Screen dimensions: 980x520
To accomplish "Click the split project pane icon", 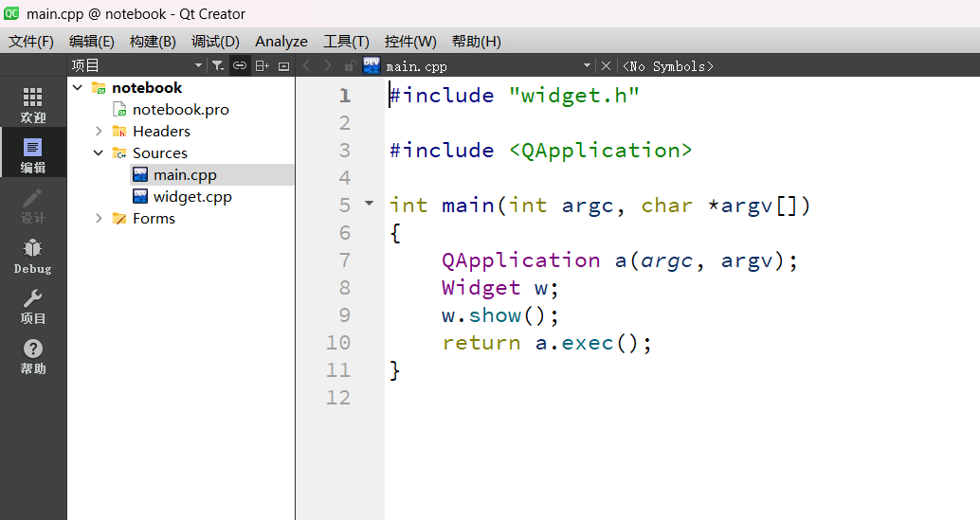I will pyautogui.click(x=262, y=65).
